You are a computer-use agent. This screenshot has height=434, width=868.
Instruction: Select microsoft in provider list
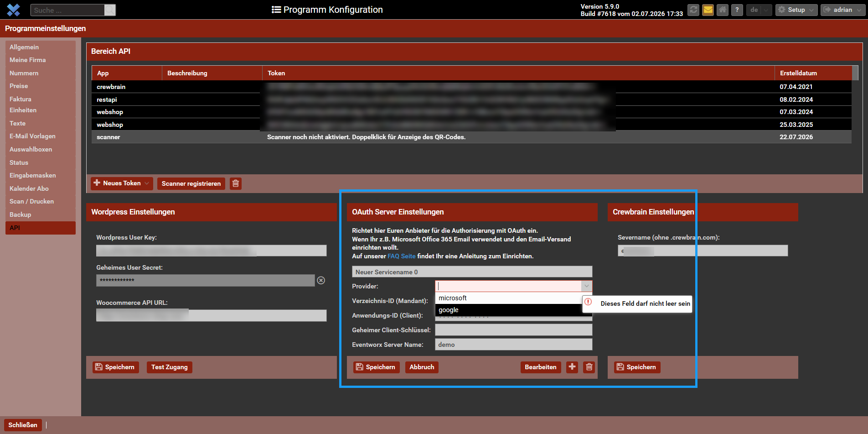[x=508, y=298]
